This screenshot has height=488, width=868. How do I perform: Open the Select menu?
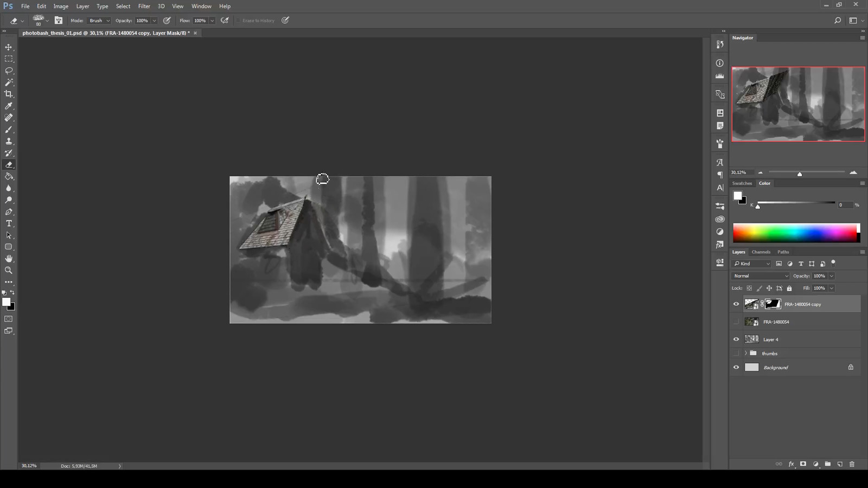(123, 6)
